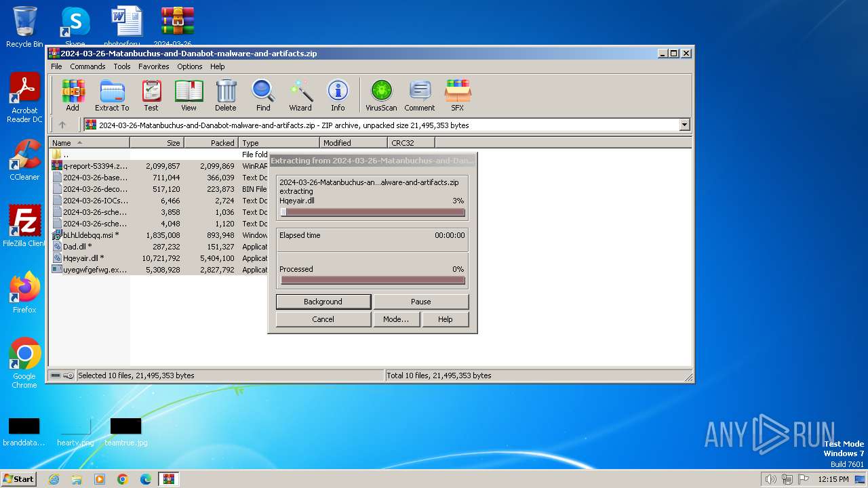This screenshot has height=488, width=868.
Task: Start VirusScan on archive
Action: pos(381,95)
